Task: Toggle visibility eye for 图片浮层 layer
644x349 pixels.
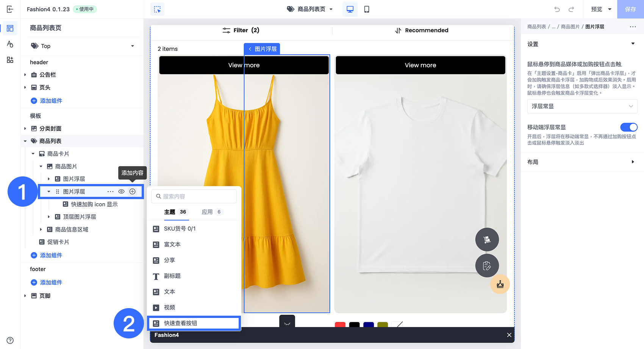Action: click(x=121, y=192)
